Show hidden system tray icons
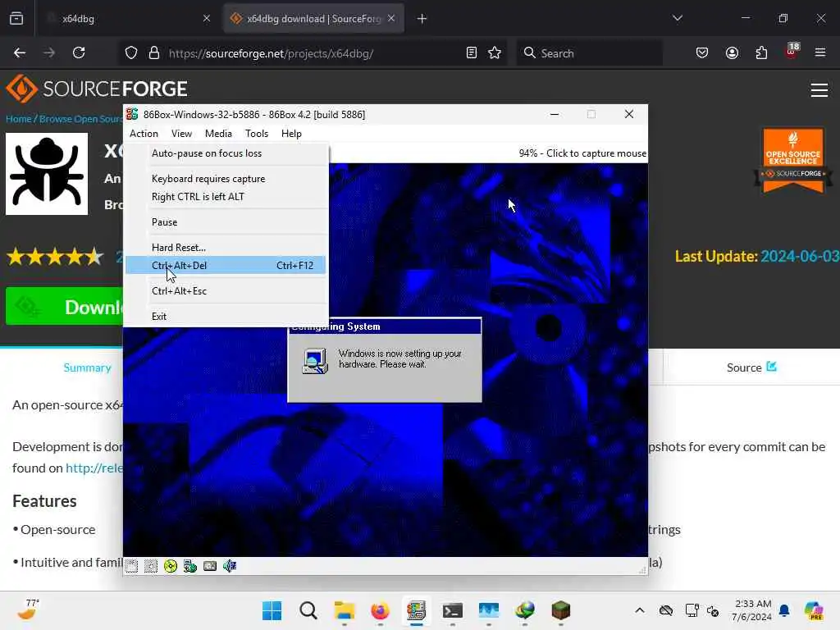Screen dimensions: 840x630 (640, 610)
